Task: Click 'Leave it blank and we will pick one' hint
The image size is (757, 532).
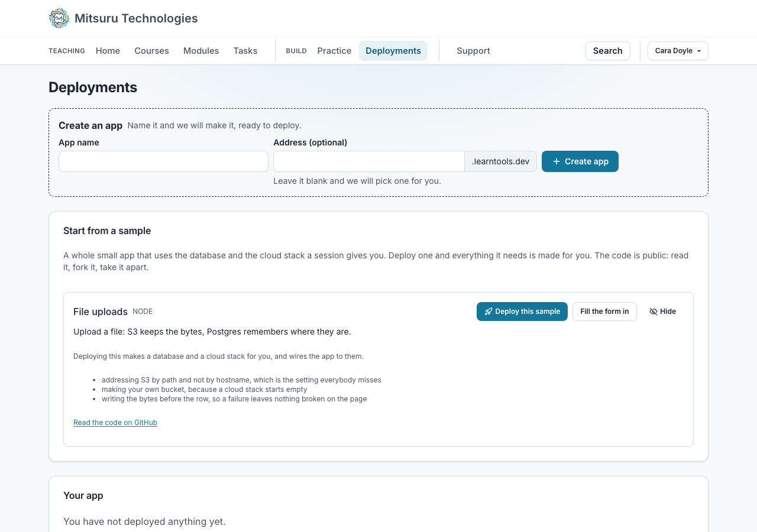Action: pyautogui.click(x=357, y=181)
